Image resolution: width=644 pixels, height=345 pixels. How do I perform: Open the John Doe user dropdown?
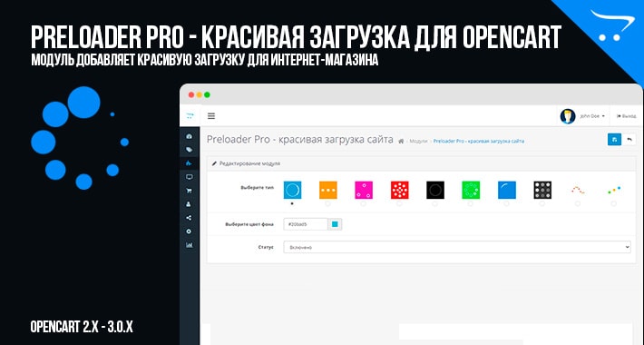click(x=592, y=116)
